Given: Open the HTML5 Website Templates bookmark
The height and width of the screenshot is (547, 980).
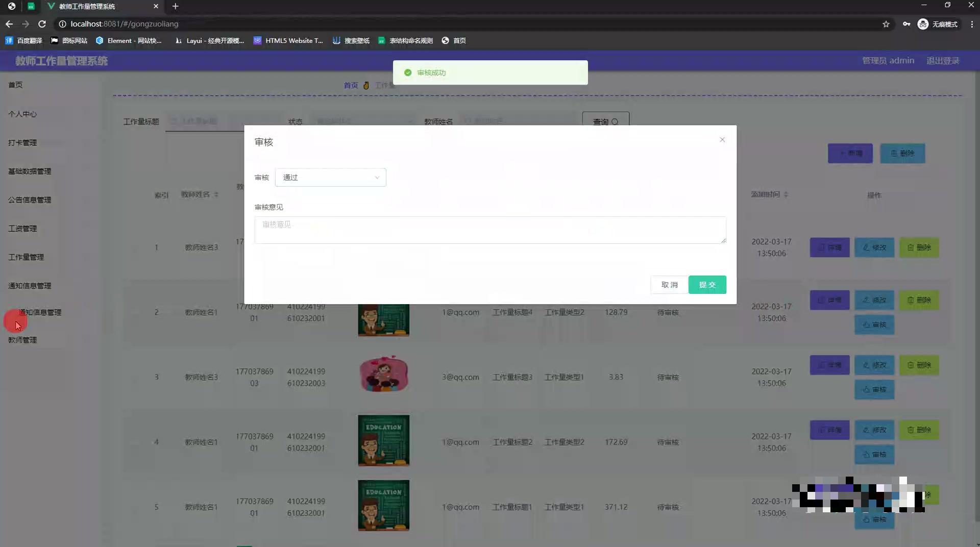Looking at the screenshot, I should [x=288, y=41].
